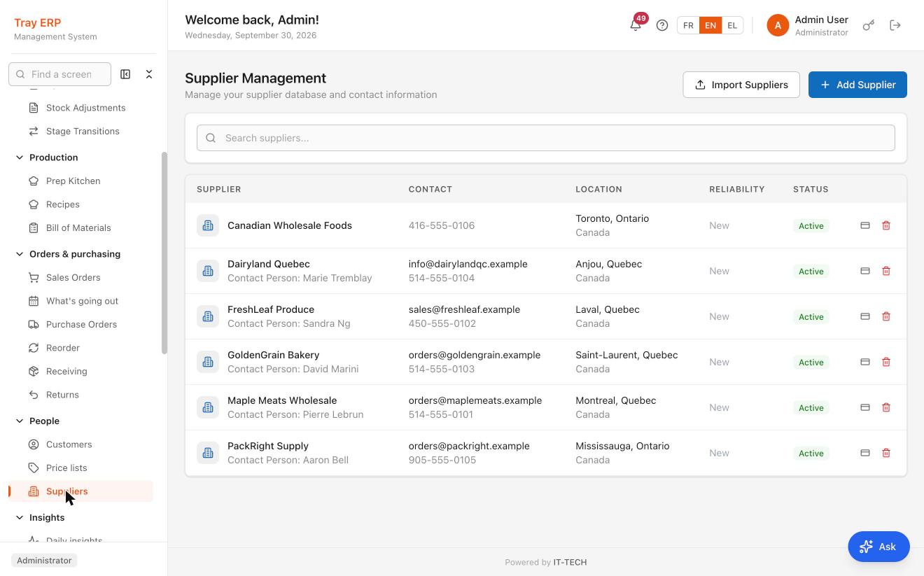
Task: Click the Find a screen search box
Action: point(59,74)
